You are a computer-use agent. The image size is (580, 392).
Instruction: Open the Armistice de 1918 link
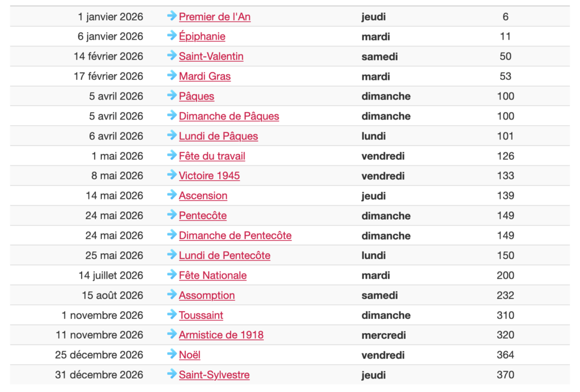[221, 335]
